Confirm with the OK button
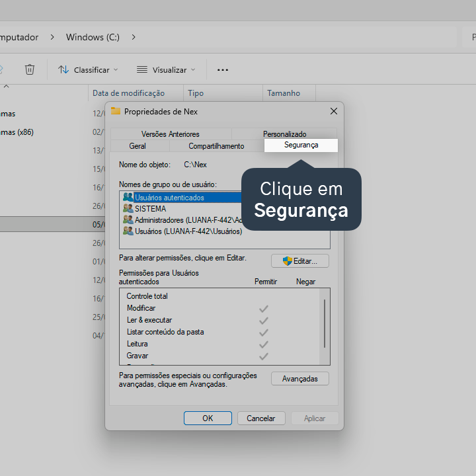 208,418
